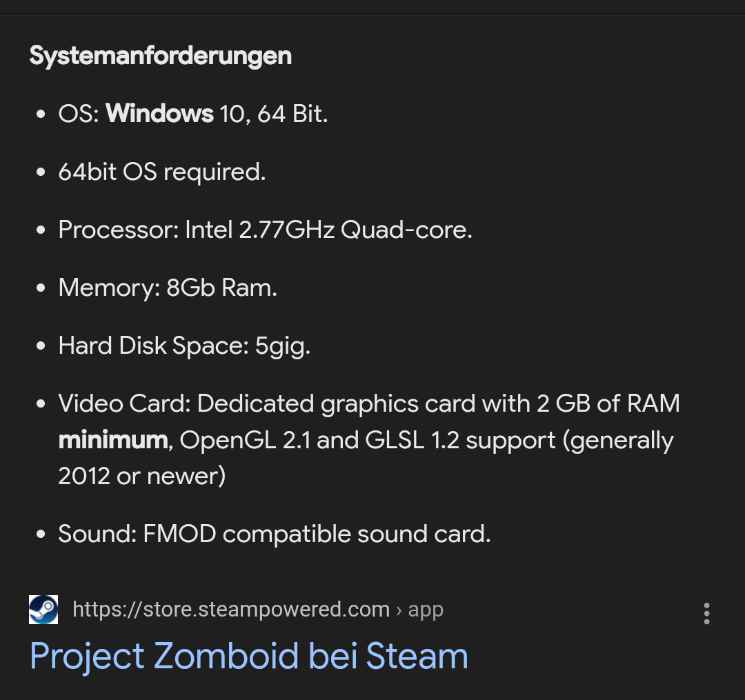Screen dimensions: 745x700
Task: Select the bold Windows text
Action: 159,113
